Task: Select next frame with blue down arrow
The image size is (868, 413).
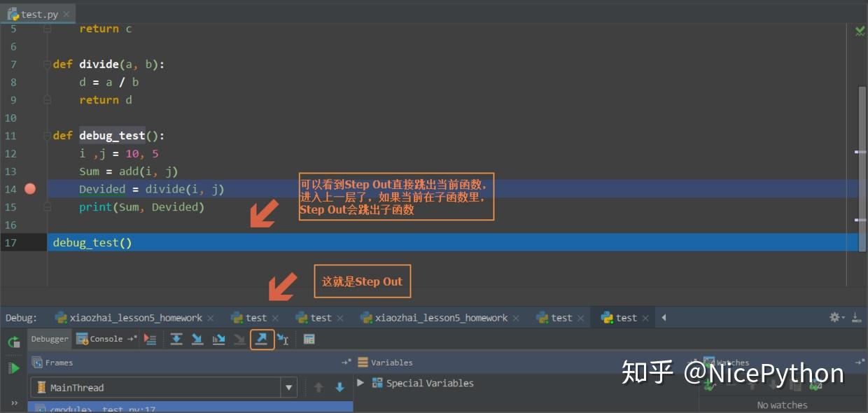Action: [339, 387]
